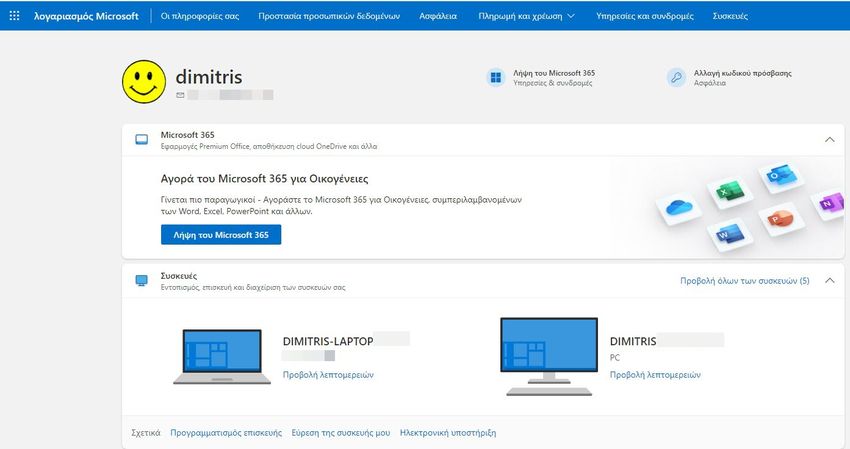Screen dimensions: 850x449
Task: Click the smiley face profile picture
Action: pos(144,82)
